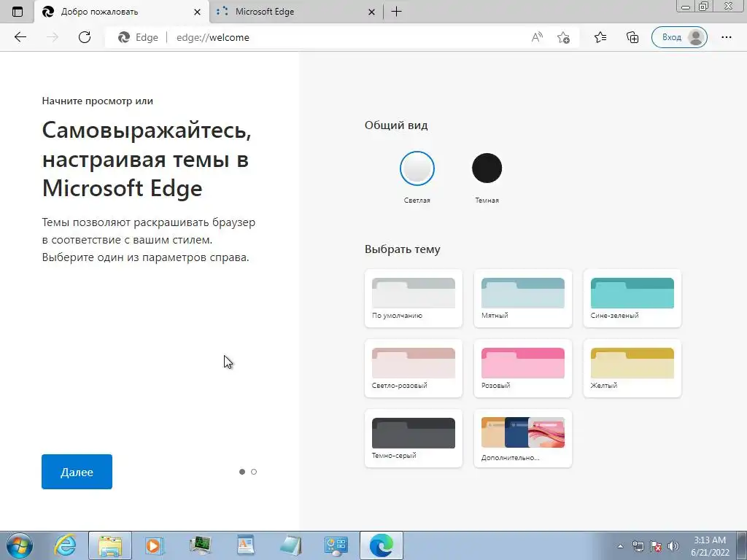The width and height of the screenshot is (747, 560).
Task: Select the first page dot indicator
Action: click(x=242, y=472)
